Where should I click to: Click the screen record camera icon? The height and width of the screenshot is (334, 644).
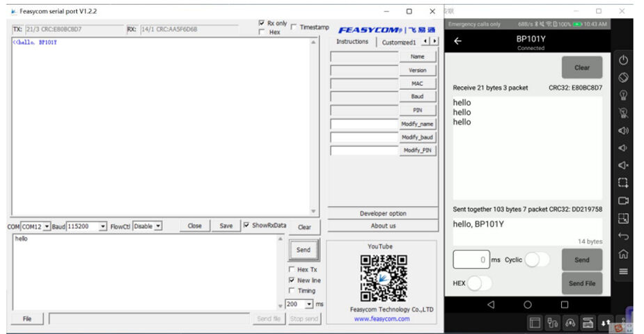623,200
